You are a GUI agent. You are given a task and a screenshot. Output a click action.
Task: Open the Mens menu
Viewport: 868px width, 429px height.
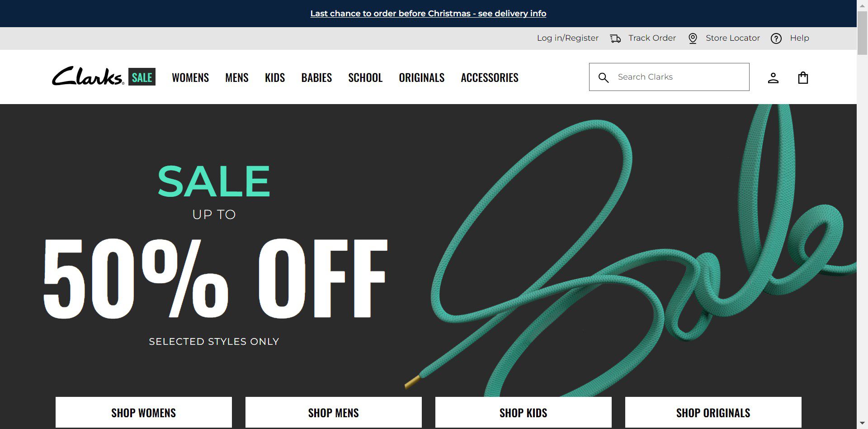coord(237,78)
